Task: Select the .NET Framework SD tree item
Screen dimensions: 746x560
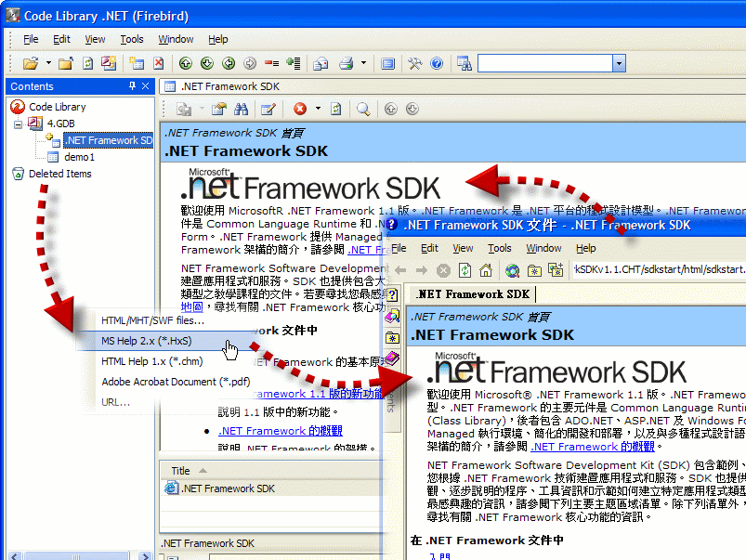Action: pos(108,140)
